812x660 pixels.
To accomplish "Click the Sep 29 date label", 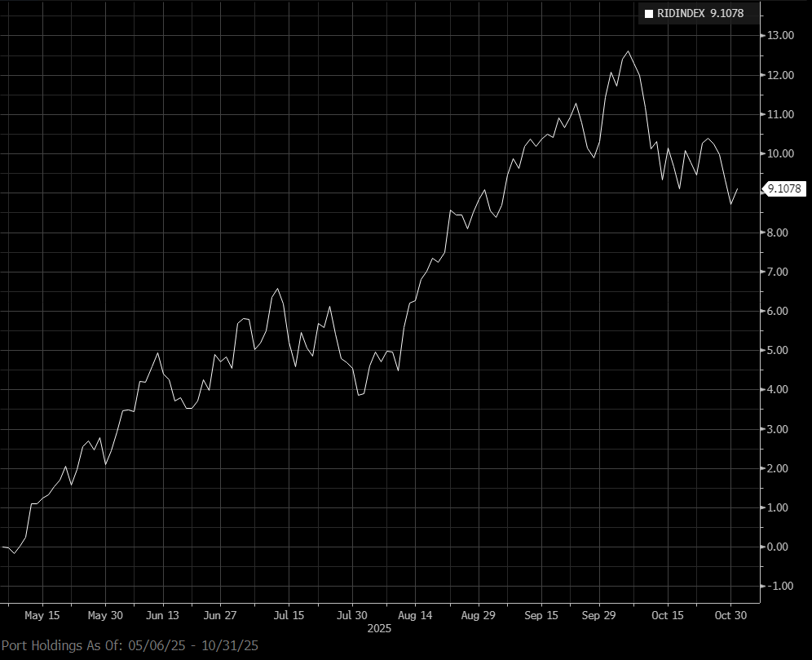I will pyautogui.click(x=598, y=615).
